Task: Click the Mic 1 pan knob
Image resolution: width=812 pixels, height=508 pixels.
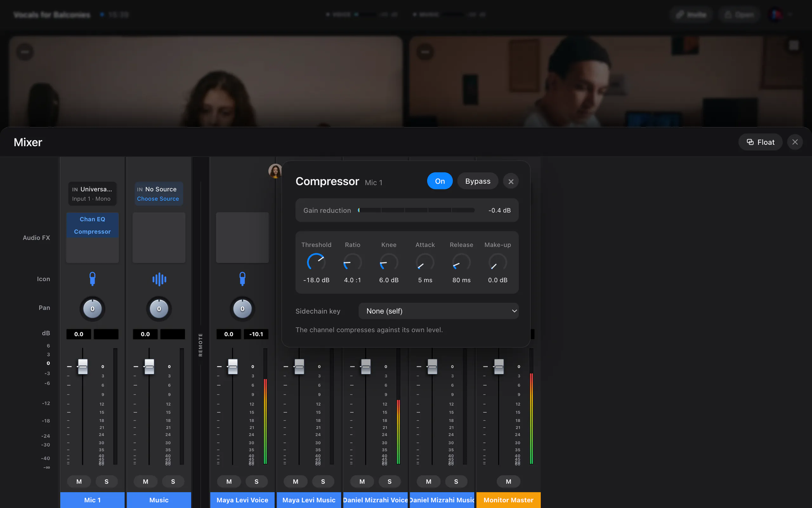Action: click(92, 309)
